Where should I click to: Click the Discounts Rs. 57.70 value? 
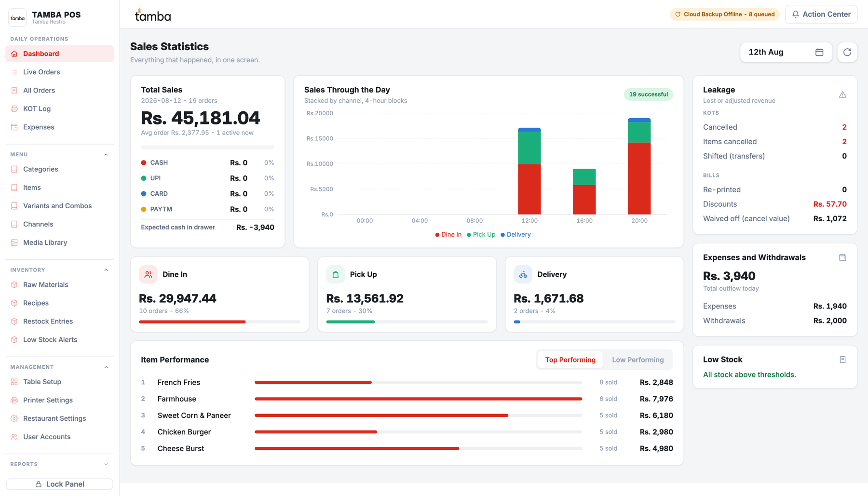click(830, 204)
